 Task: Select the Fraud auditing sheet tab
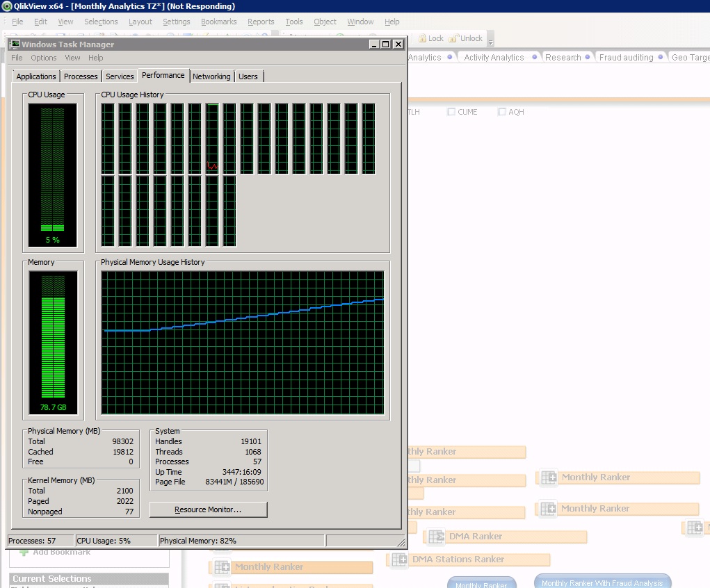tap(626, 58)
